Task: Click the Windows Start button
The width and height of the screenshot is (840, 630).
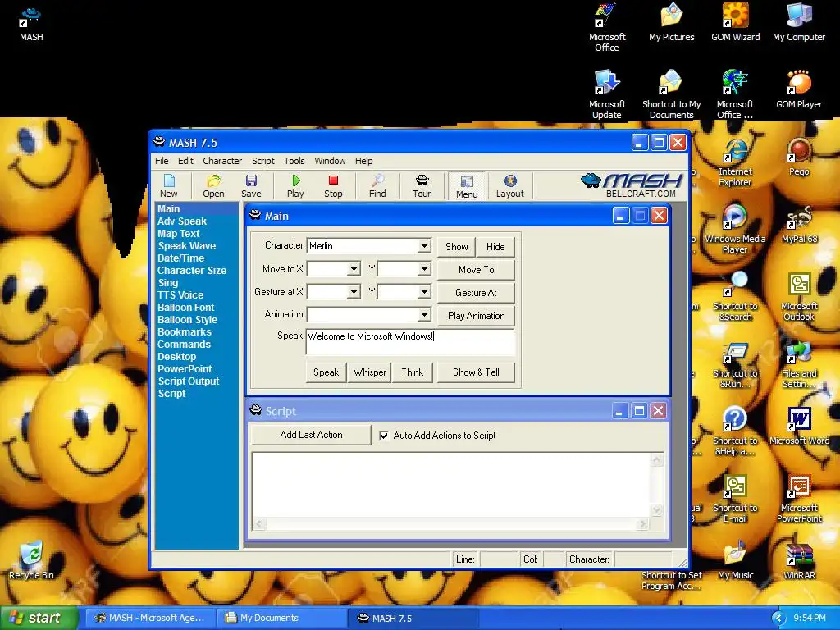Action: pos(39,618)
